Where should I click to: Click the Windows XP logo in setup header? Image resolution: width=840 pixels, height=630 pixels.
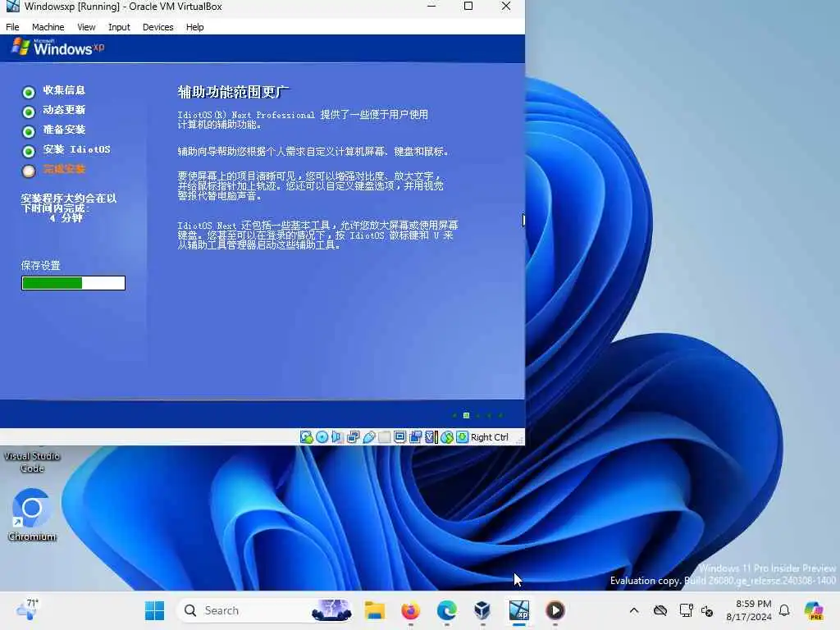click(x=58, y=47)
